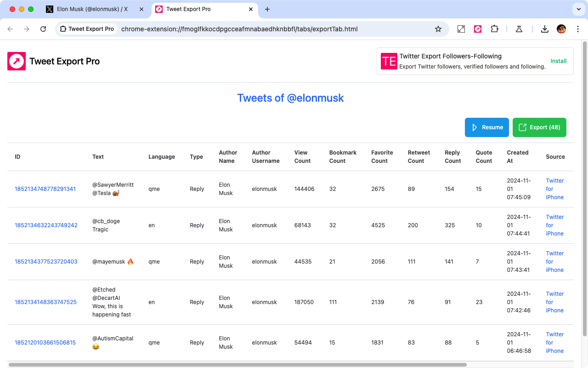The width and height of the screenshot is (588, 368).
Task: Open the pinned Tweet Export Pro toolbar extension
Action: (478, 29)
